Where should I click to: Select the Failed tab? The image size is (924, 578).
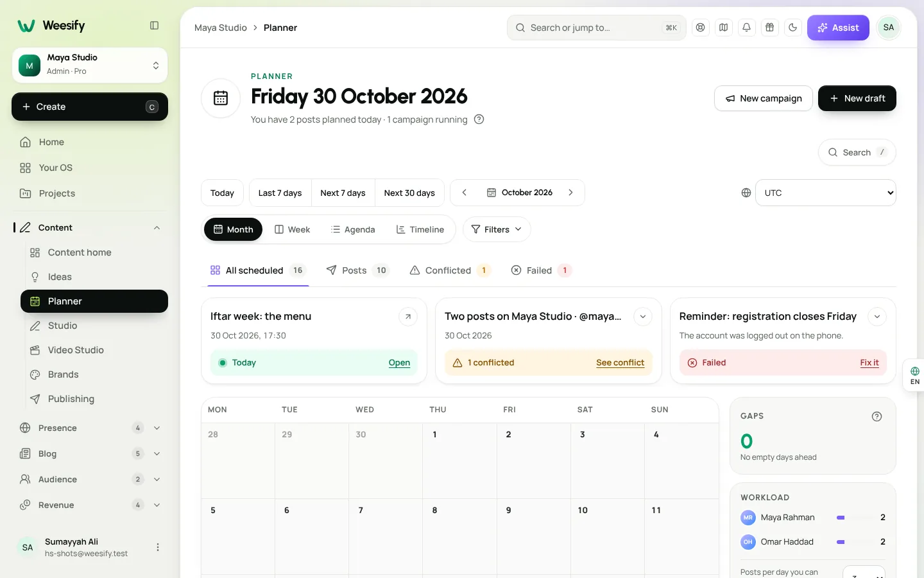[x=541, y=270]
